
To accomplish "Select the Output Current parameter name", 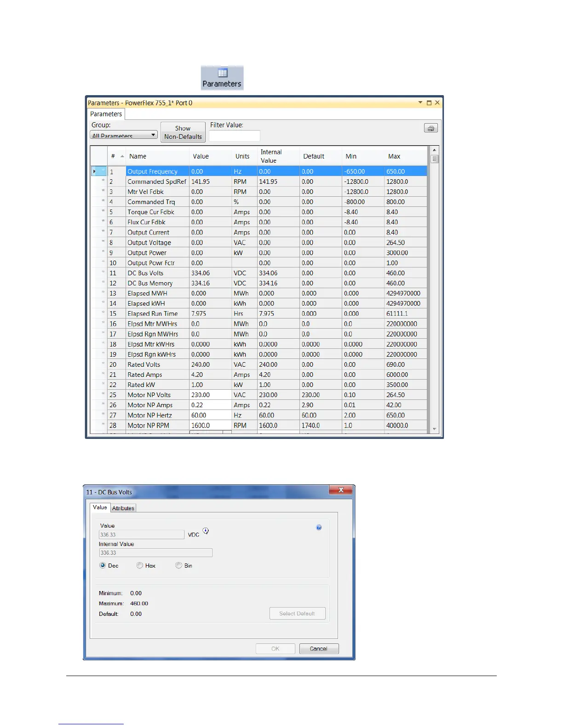I will coord(148,233).
